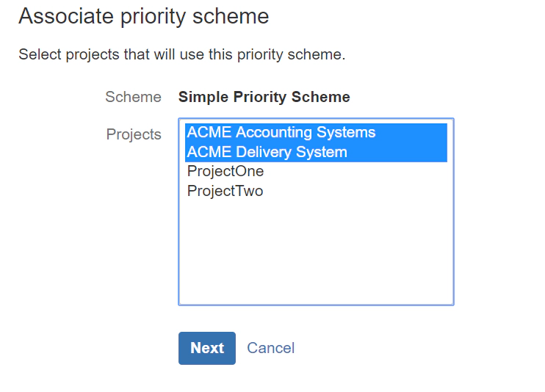The height and width of the screenshot is (392, 545).
Task: Choose ProjectOne from the Projects list
Action: [x=225, y=172]
